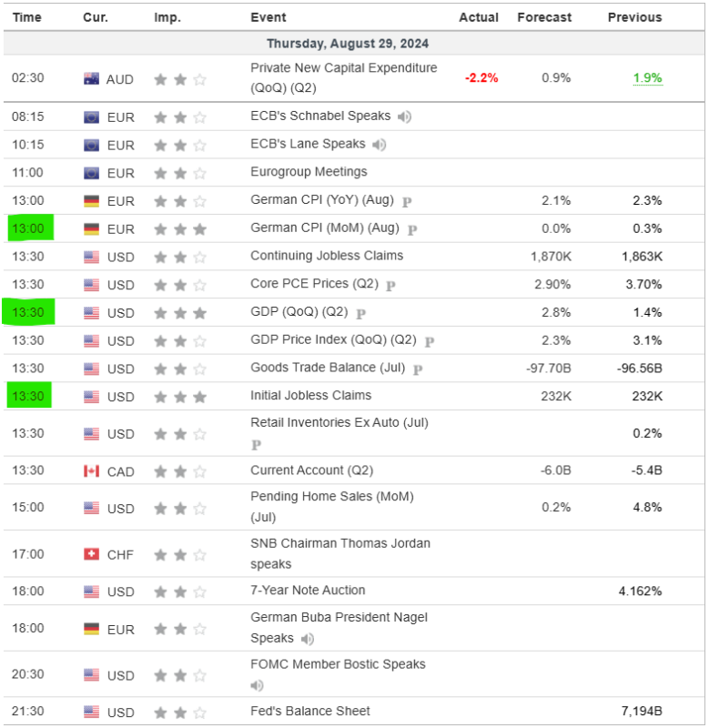Click the speaker icon beside ECB's Lane Speaks
The image size is (709, 728).
pyautogui.click(x=380, y=145)
